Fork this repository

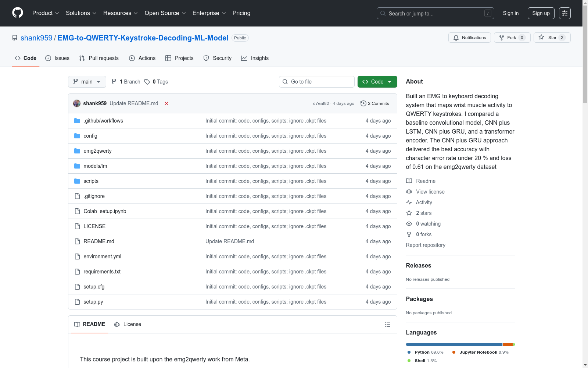coord(512,38)
